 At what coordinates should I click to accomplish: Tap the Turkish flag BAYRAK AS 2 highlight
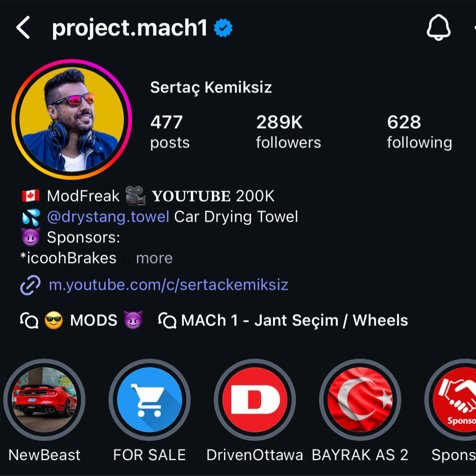(360, 399)
